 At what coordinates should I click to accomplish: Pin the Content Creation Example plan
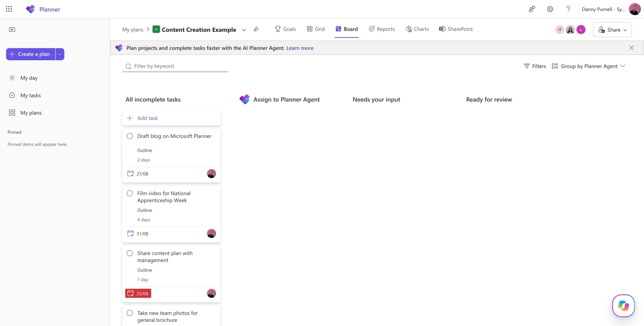(256, 29)
